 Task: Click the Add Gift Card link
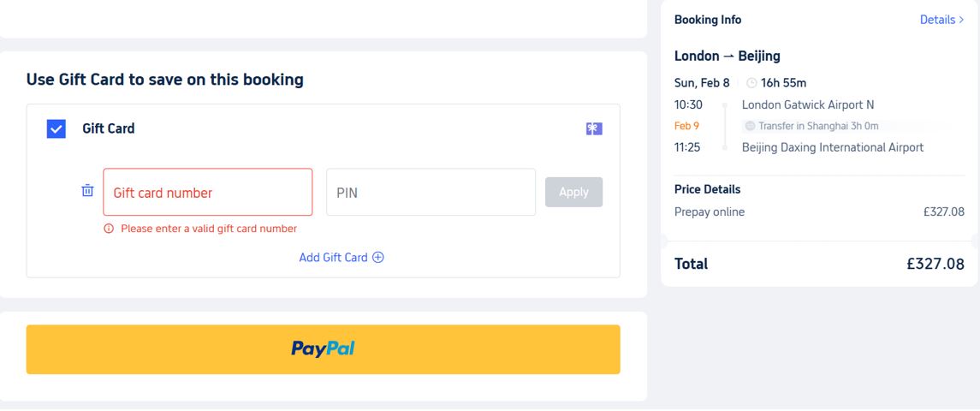click(x=333, y=257)
